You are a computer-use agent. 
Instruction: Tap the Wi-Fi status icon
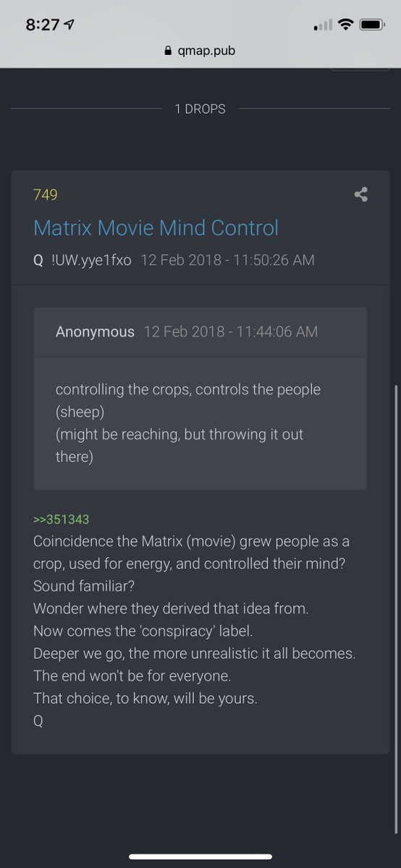coord(345,25)
